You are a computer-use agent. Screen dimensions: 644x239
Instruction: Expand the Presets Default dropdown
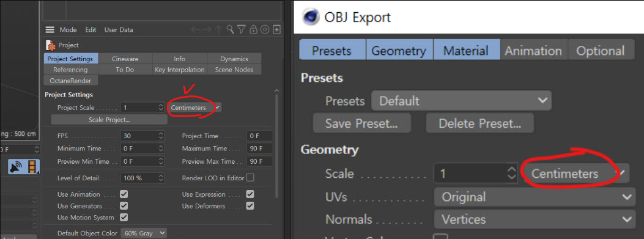461,101
